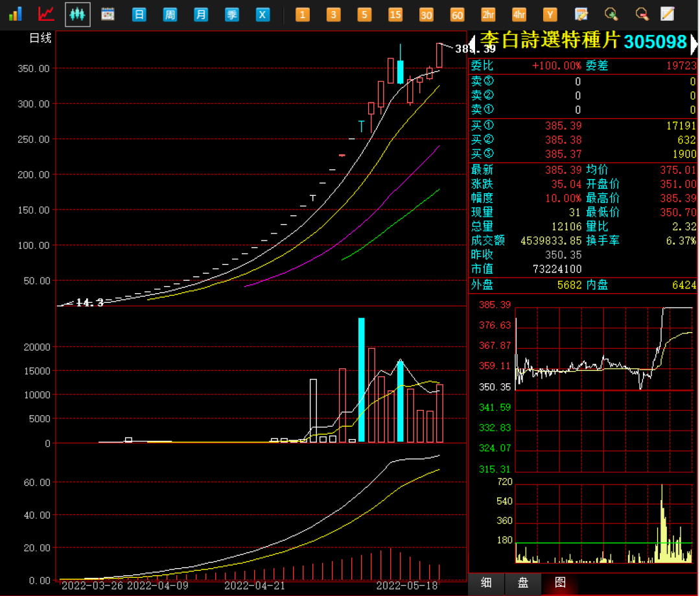Choose the 60-minute interval icon
This screenshot has height=596, width=700.
point(457,15)
